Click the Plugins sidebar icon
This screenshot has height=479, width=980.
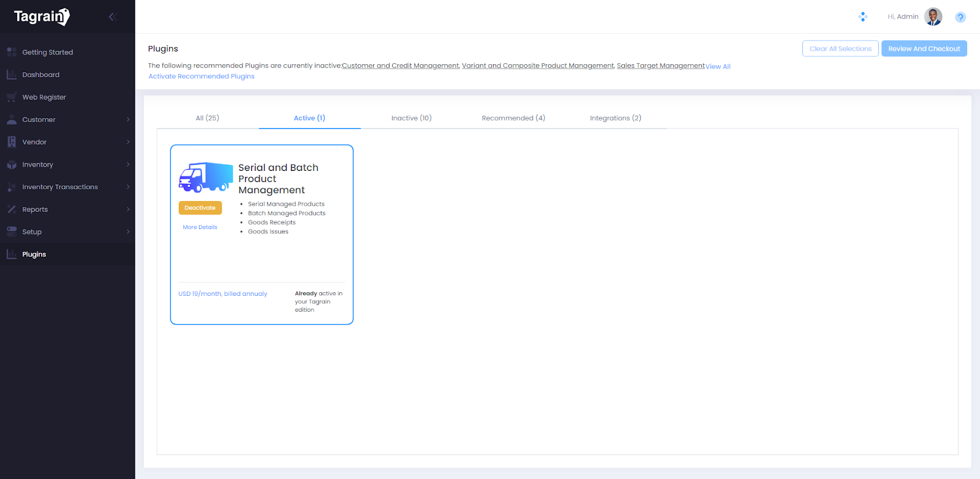point(12,254)
